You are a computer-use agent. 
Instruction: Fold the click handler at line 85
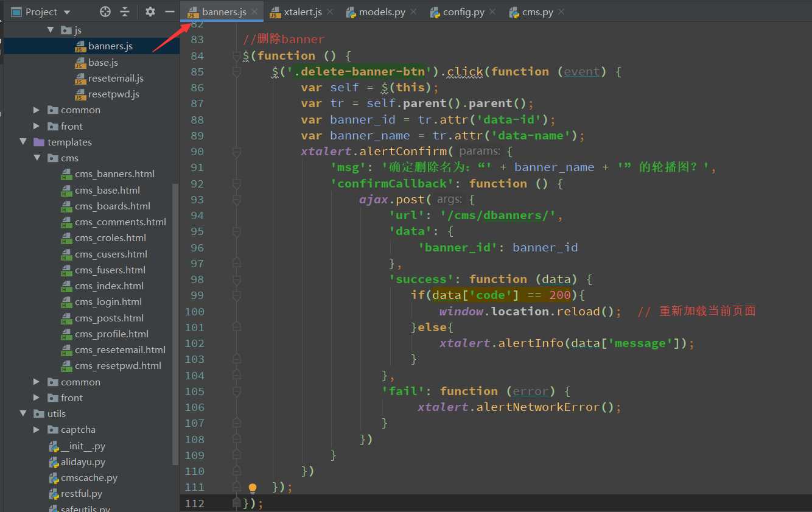(x=237, y=72)
